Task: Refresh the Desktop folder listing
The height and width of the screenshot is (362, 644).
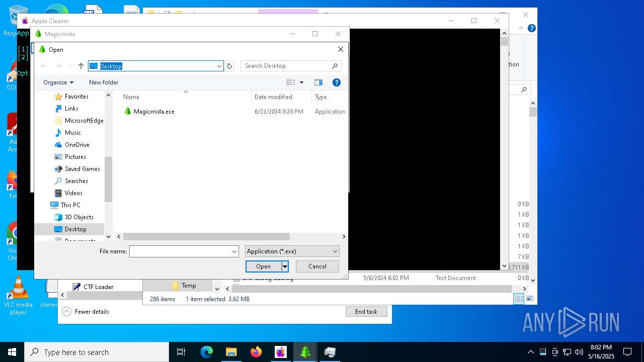Action: click(x=229, y=66)
